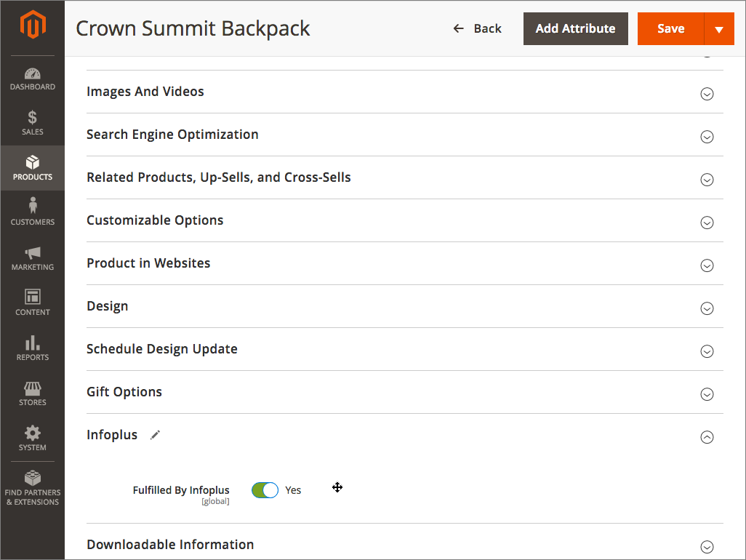Click the move handle icon near Yes
The width and height of the screenshot is (746, 560).
337,487
